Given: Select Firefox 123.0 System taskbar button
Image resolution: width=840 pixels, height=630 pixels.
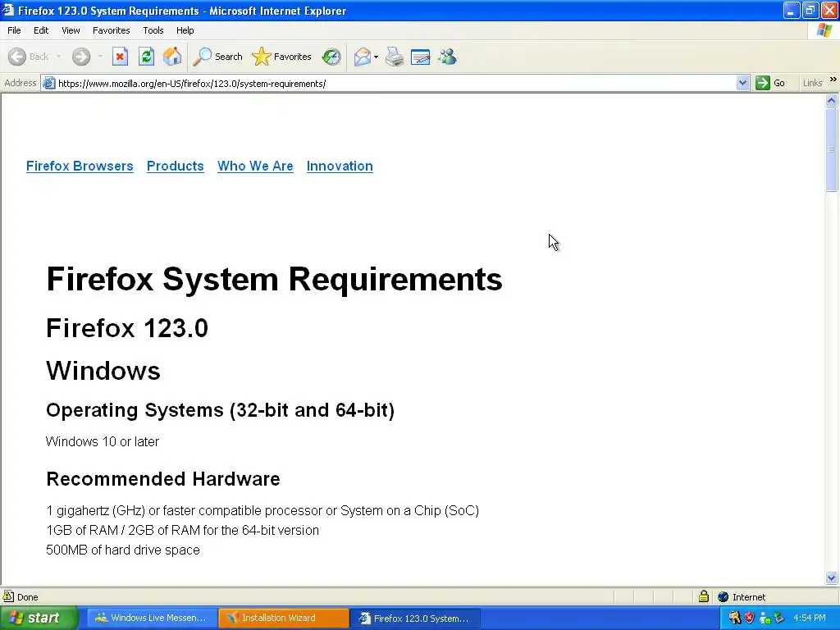Looking at the screenshot, I should click(x=414, y=619).
